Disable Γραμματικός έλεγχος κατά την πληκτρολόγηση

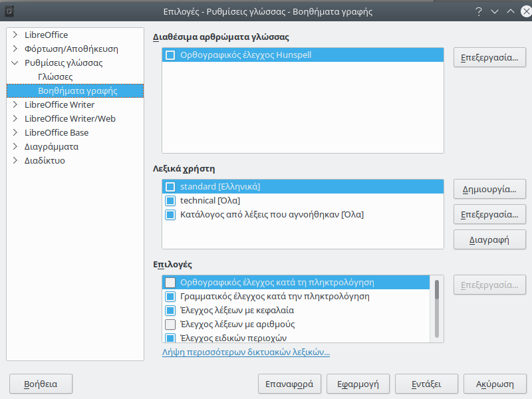(x=170, y=296)
